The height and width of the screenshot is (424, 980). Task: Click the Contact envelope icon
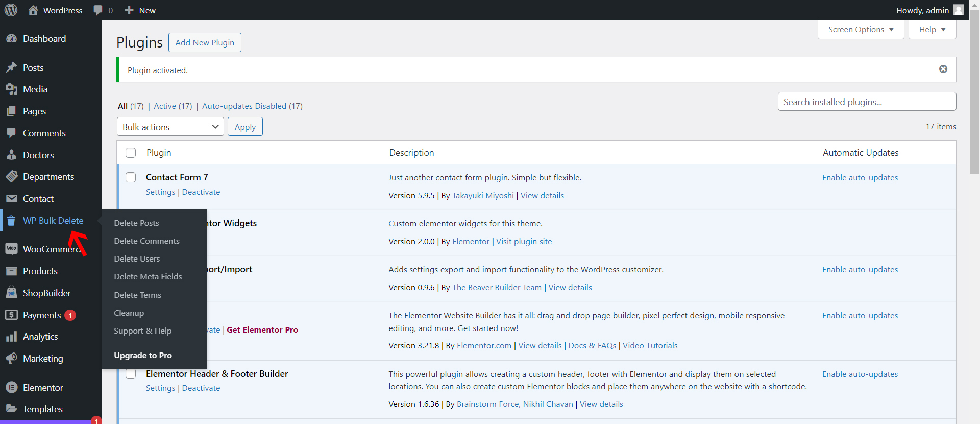click(x=11, y=199)
